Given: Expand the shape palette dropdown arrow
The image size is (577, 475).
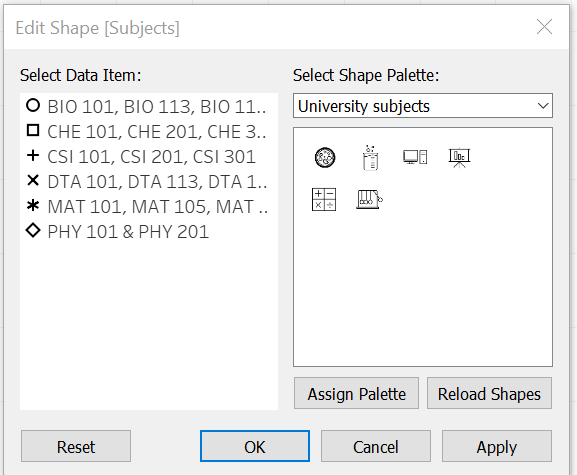Looking at the screenshot, I should pyautogui.click(x=543, y=106).
